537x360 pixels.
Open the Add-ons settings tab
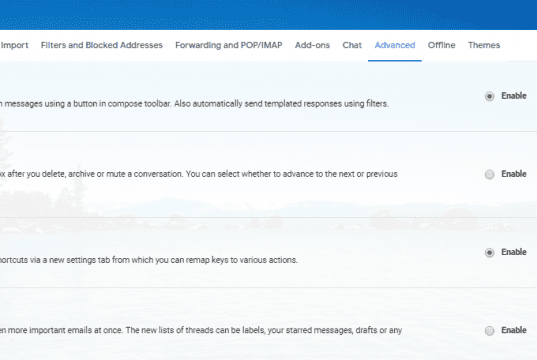pyautogui.click(x=312, y=45)
